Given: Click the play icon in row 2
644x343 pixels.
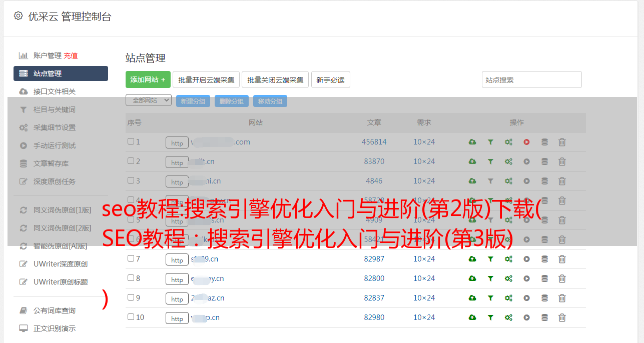Looking at the screenshot, I should click(x=526, y=161).
